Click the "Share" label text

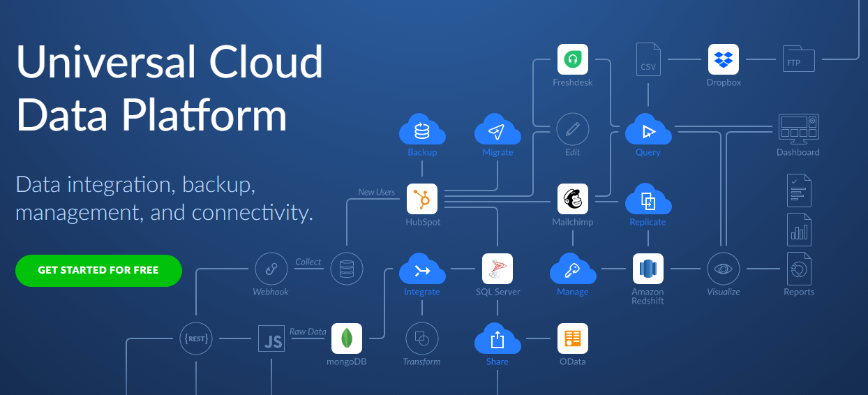[497, 362]
